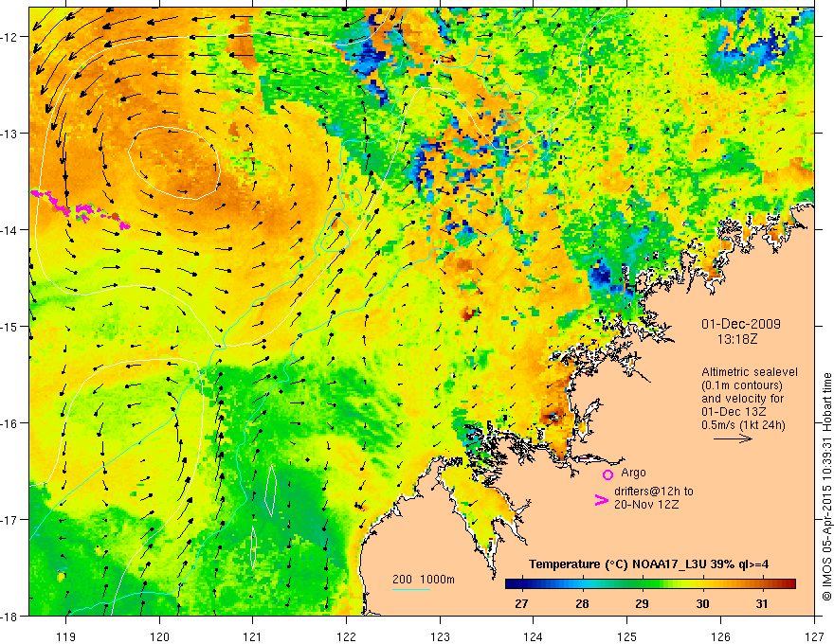Click the date text 01-Dec-2009
This screenshot has height=644, width=834.
coord(740,324)
